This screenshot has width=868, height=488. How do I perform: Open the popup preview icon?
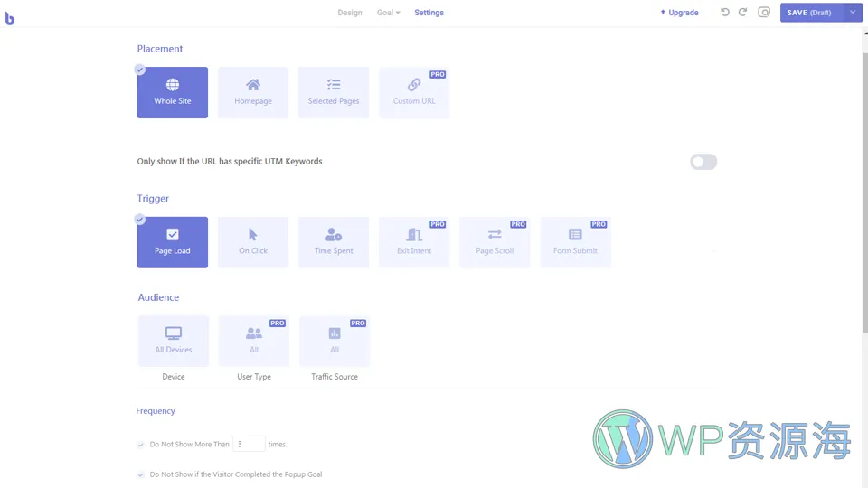click(764, 13)
